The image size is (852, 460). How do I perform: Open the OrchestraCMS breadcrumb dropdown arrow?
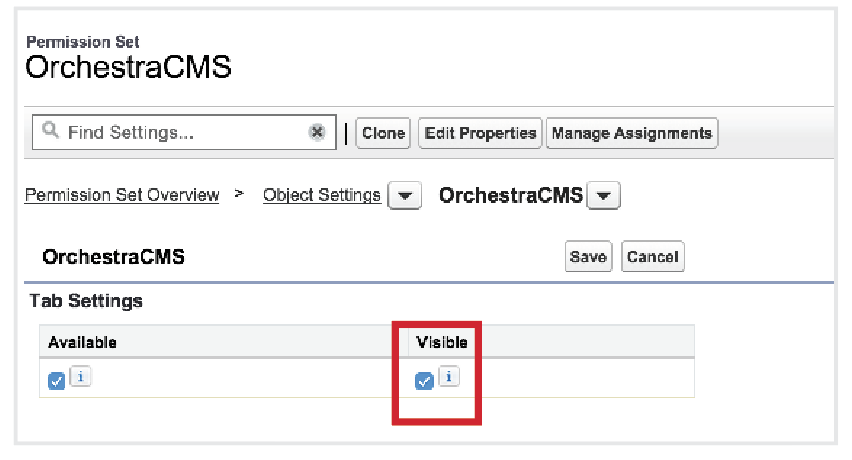(604, 196)
